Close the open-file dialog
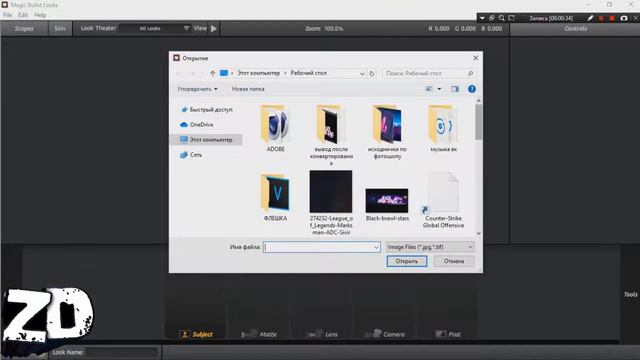 pyautogui.click(x=476, y=58)
